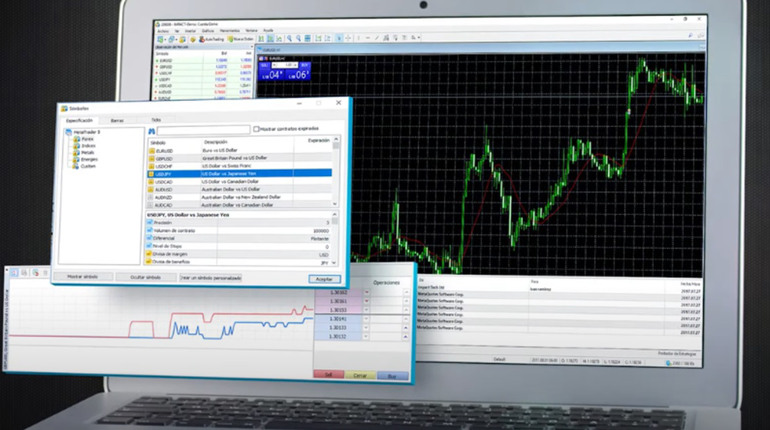
Task: Select the text label tool
Action: click(x=404, y=38)
